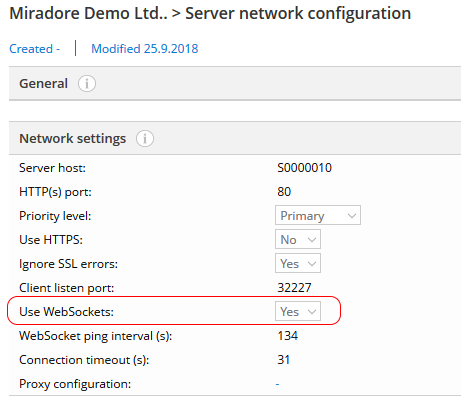This screenshot has height=405, width=461.
Task: Click the Client listen port value 32227
Action: point(294,288)
